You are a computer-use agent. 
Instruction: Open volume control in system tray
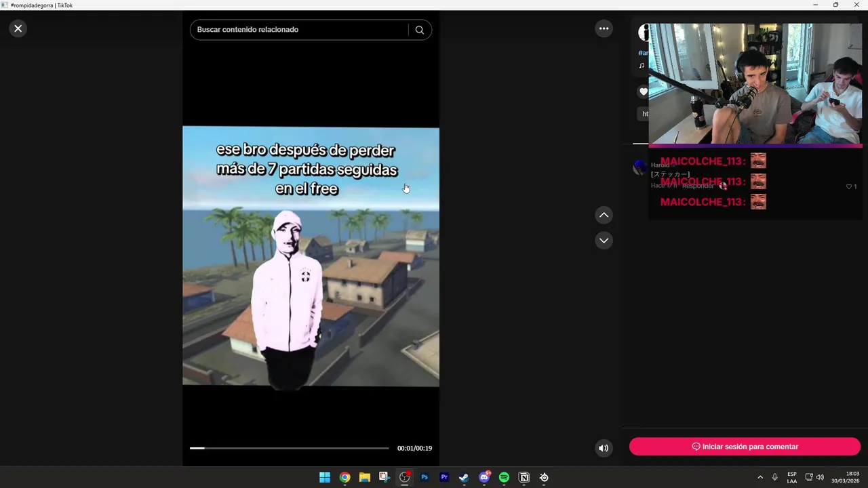coord(820,477)
